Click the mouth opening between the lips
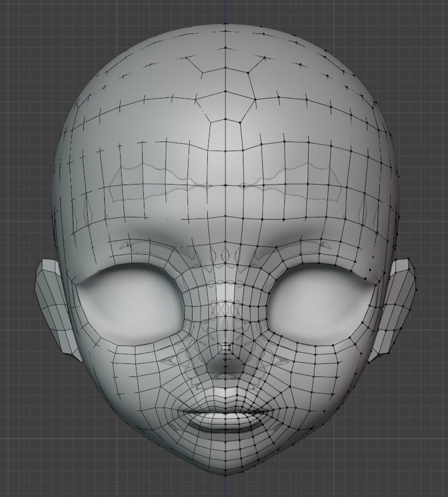 point(225,412)
